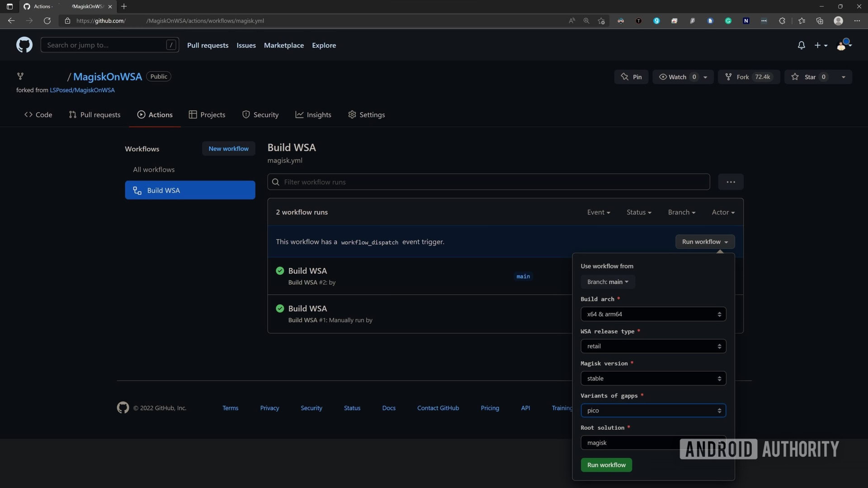Image resolution: width=868 pixels, height=488 pixels.
Task: Switch to the Insights tab
Action: (313, 115)
